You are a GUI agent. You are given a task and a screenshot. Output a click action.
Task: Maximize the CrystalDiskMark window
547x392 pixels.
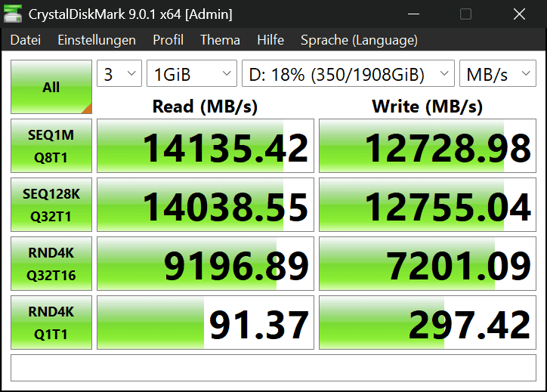(465, 14)
